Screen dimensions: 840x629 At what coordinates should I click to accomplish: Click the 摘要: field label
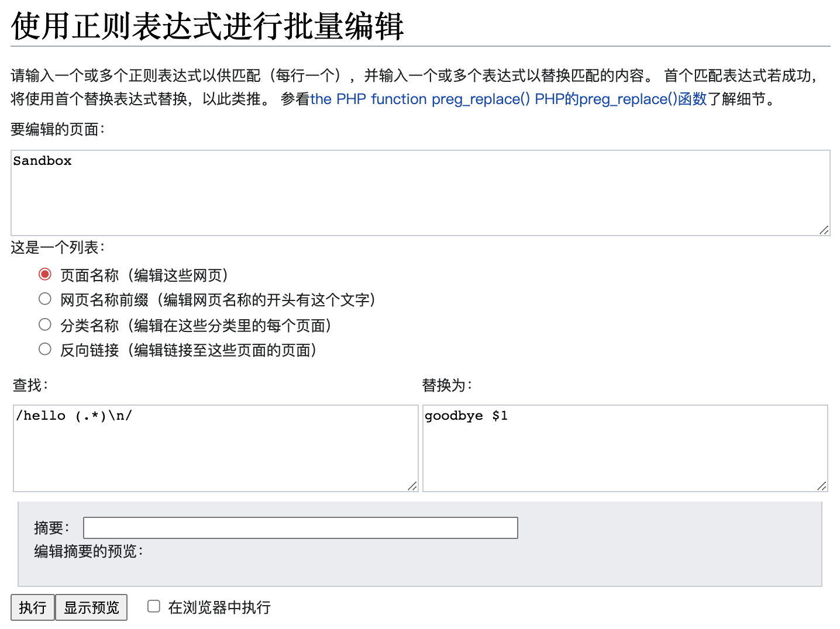(x=51, y=528)
